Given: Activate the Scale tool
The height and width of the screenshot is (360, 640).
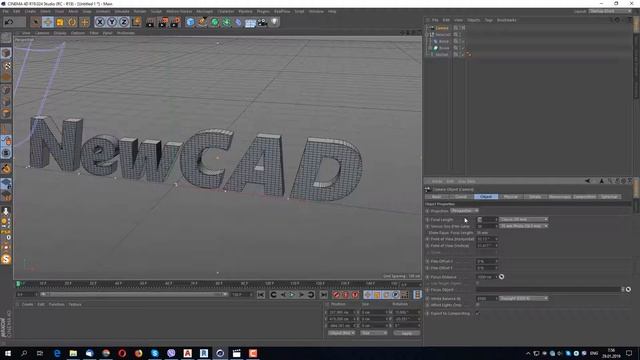Looking at the screenshot, I should 60,22.
